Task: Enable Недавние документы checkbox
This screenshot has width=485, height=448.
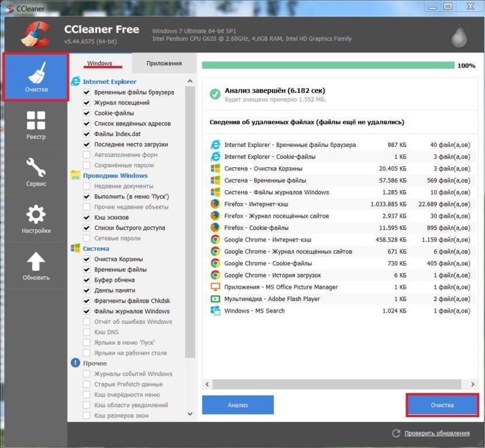Action: (x=86, y=186)
